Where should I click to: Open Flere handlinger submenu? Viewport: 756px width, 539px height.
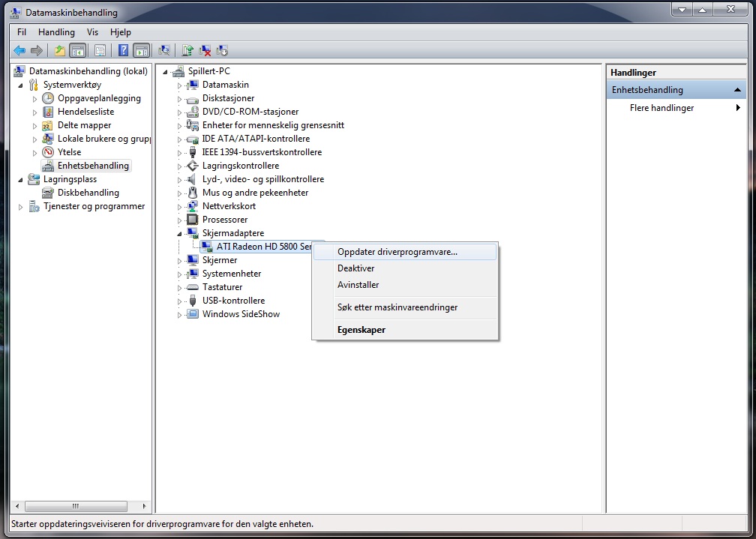tap(676, 107)
